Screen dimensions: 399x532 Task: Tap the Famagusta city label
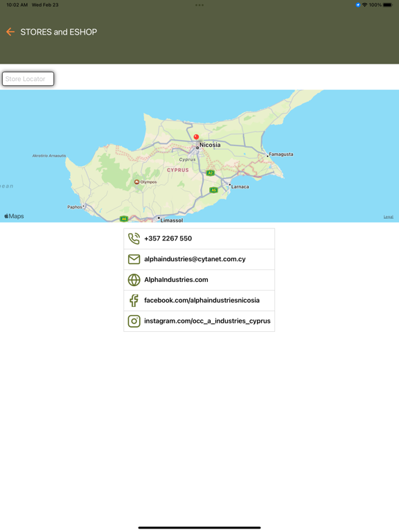tap(281, 154)
